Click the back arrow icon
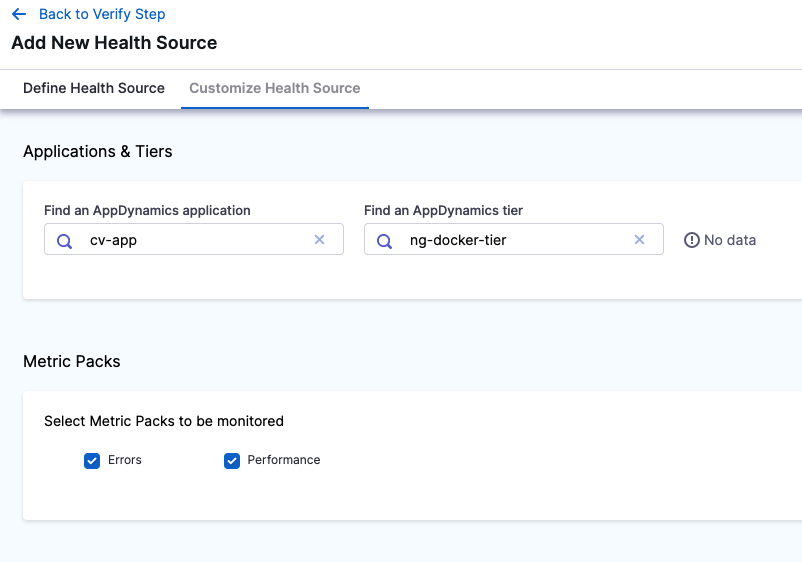 [19, 14]
